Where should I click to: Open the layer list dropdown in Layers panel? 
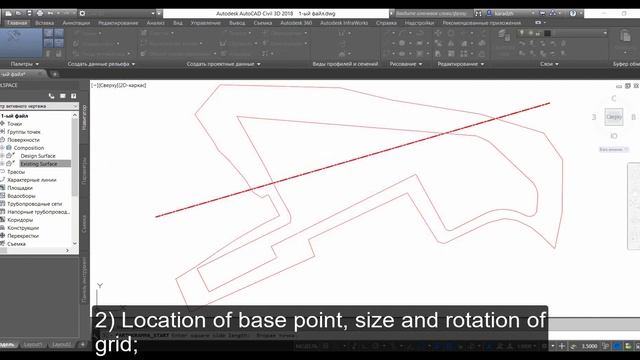coord(605,33)
